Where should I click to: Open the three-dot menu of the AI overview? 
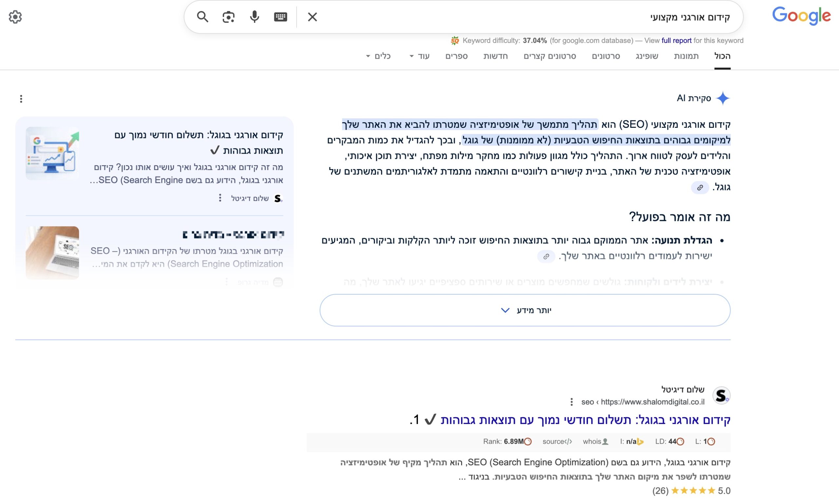[x=21, y=99]
